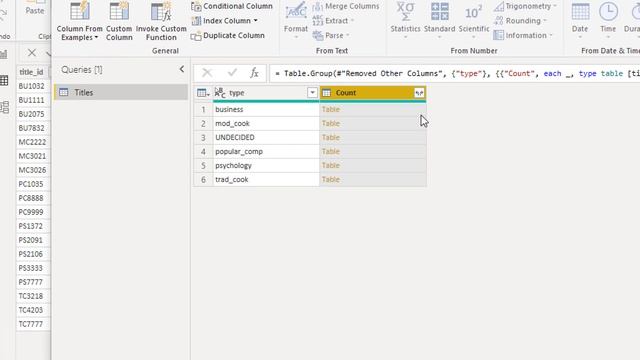Screen dimensions: 640x360
Task: Open Table link in business row
Action: coord(331,109)
